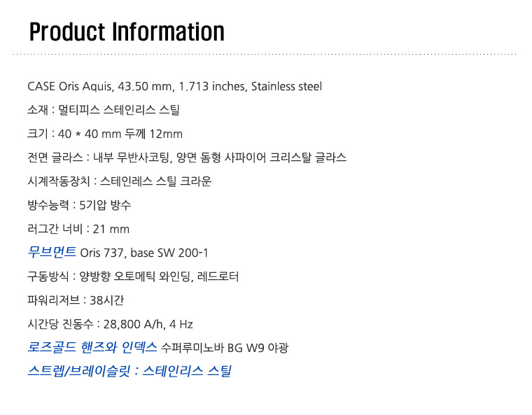This screenshot has height=415, width=532.
Task: Click the blue 로즈골드 핸즈와 인덱스 text
Action: tap(92, 347)
